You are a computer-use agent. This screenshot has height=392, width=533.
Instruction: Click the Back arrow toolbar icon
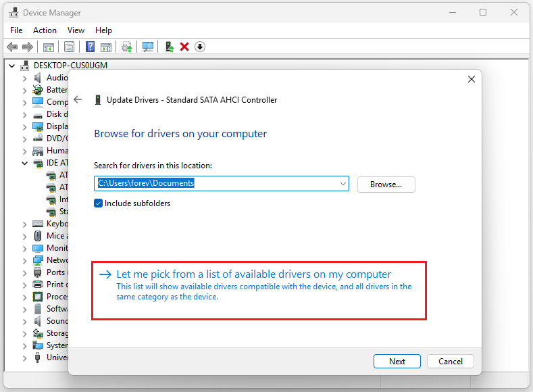point(12,47)
